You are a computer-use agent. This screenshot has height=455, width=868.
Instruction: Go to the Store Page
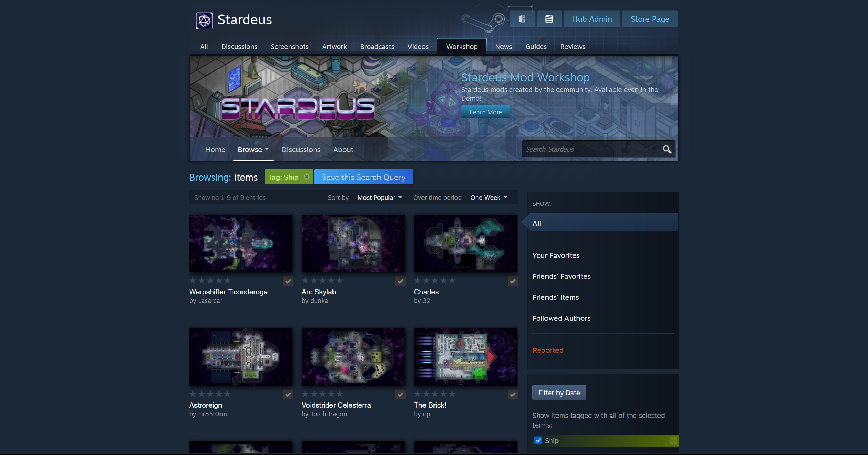pyautogui.click(x=650, y=19)
